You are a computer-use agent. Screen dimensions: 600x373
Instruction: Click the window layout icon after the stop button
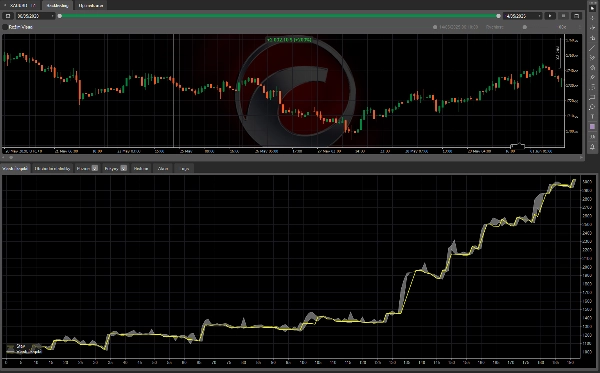576,16
